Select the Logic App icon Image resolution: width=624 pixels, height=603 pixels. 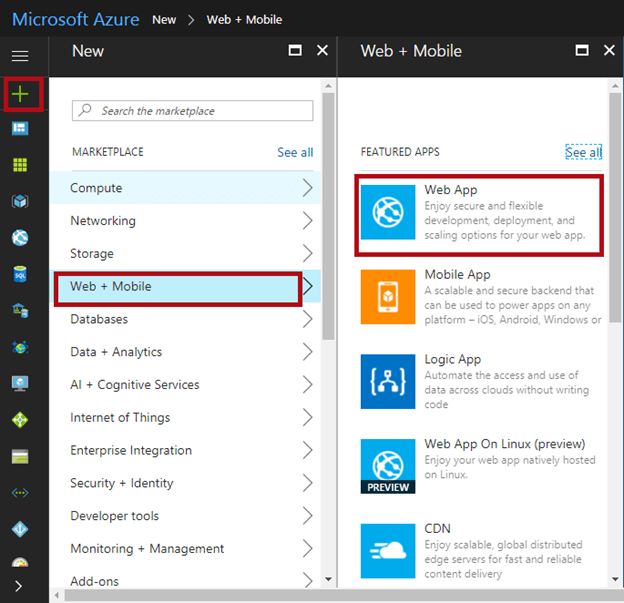[x=387, y=383]
